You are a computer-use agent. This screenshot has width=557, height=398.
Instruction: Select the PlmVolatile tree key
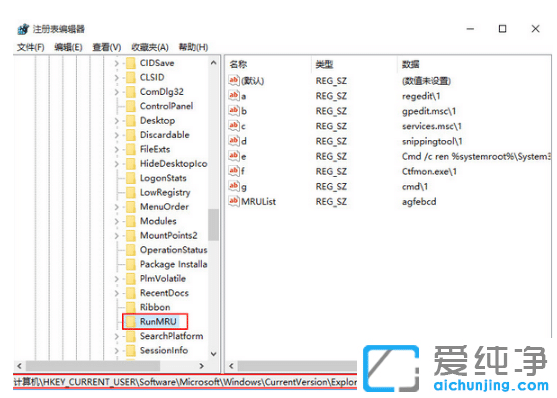click(x=163, y=279)
